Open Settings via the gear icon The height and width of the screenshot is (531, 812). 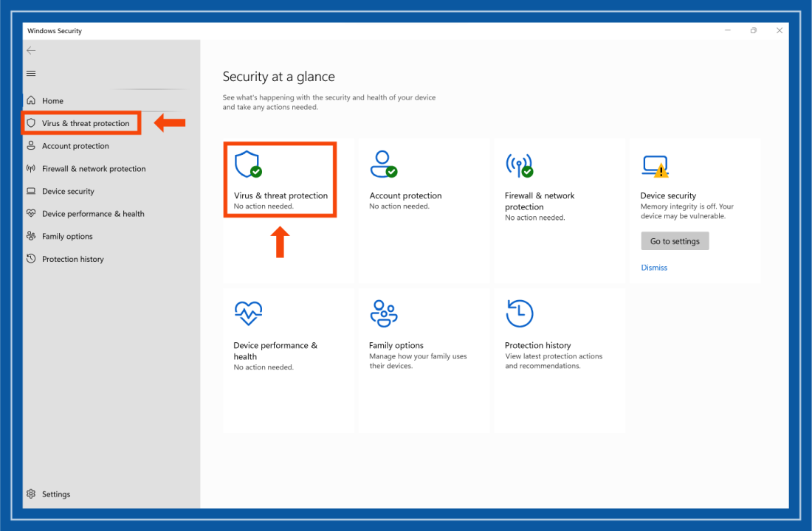(31, 493)
